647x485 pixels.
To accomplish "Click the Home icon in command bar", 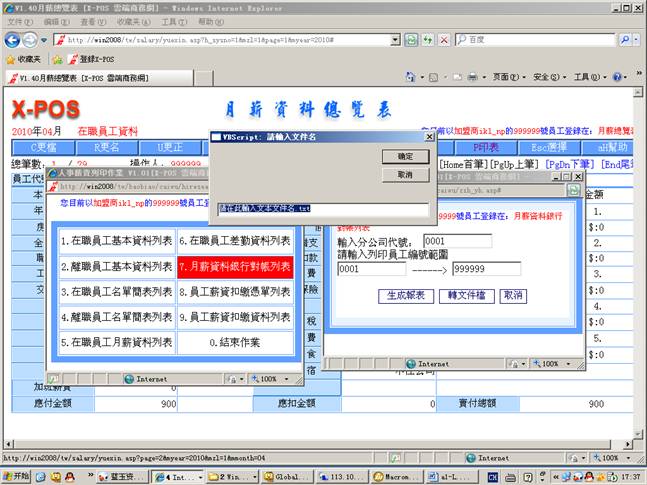I will [411, 77].
